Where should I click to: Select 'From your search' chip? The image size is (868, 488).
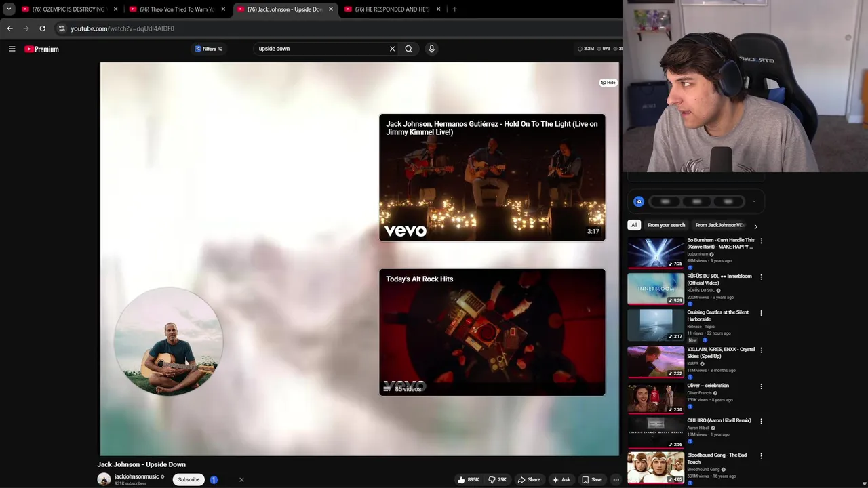(666, 225)
